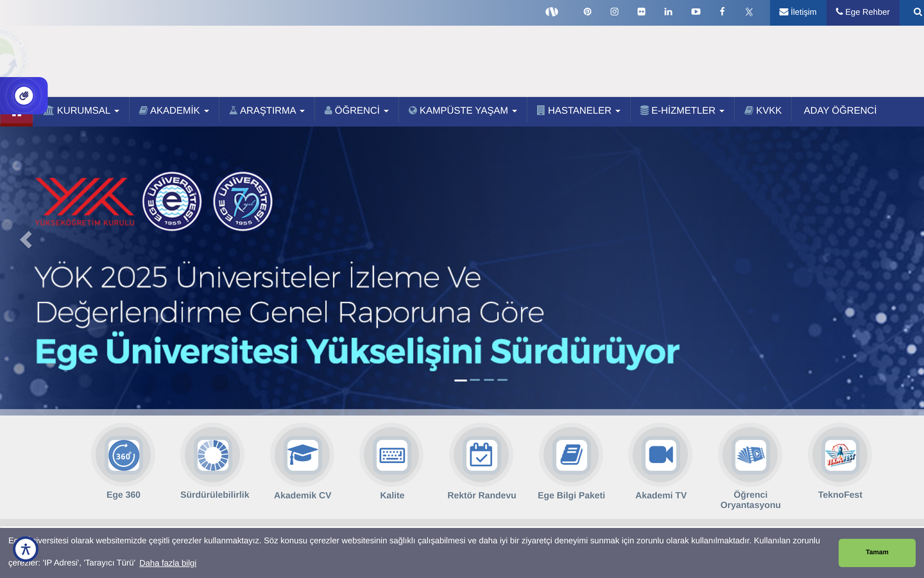This screenshot has width=924, height=578.
Task: Open the Ege Rehber phone directory
Action: tap(862, 12)
